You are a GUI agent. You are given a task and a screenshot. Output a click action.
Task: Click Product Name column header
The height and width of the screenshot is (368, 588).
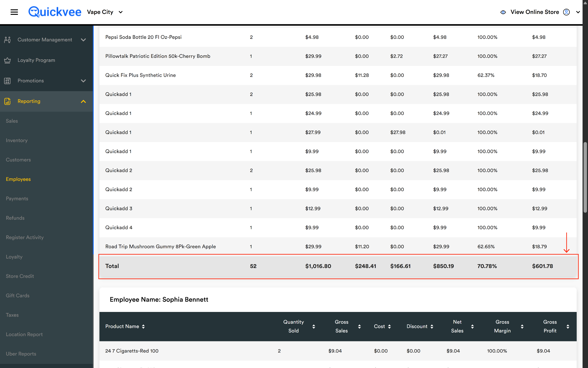tap(122, 326)
